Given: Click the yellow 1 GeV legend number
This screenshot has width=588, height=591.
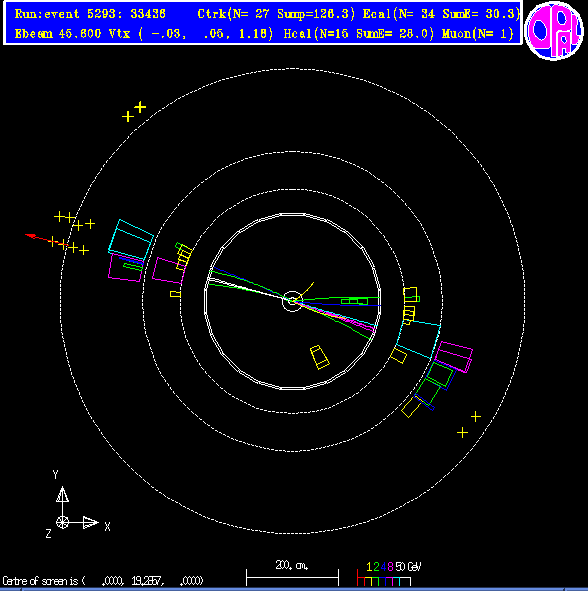Looking at the screenshot, I should point(369,567).
